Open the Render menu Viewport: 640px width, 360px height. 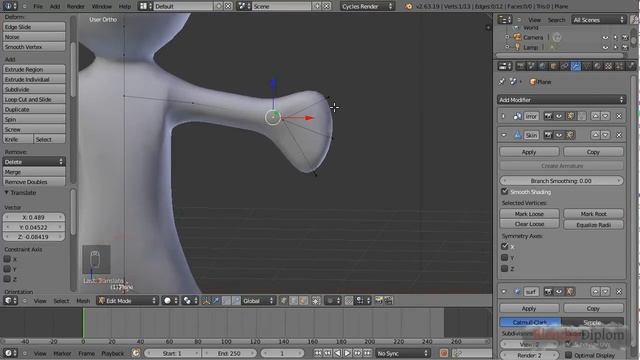point(76,7)
